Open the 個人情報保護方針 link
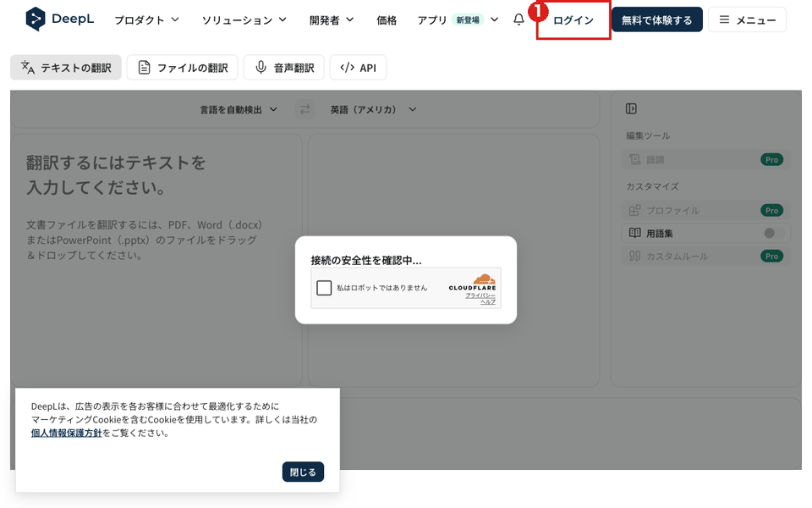This screenshot has width=812, height=508. [x=66, y=433]
